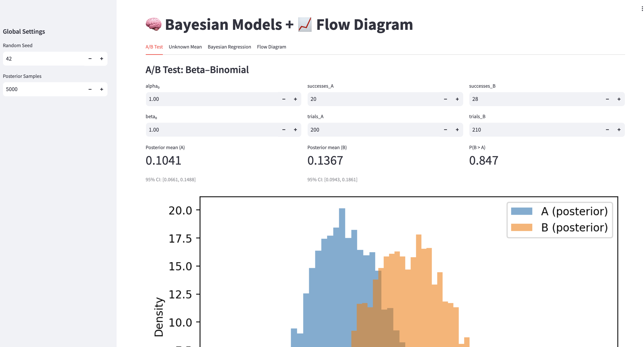Increase successes_A by one step

coord(457,99)
